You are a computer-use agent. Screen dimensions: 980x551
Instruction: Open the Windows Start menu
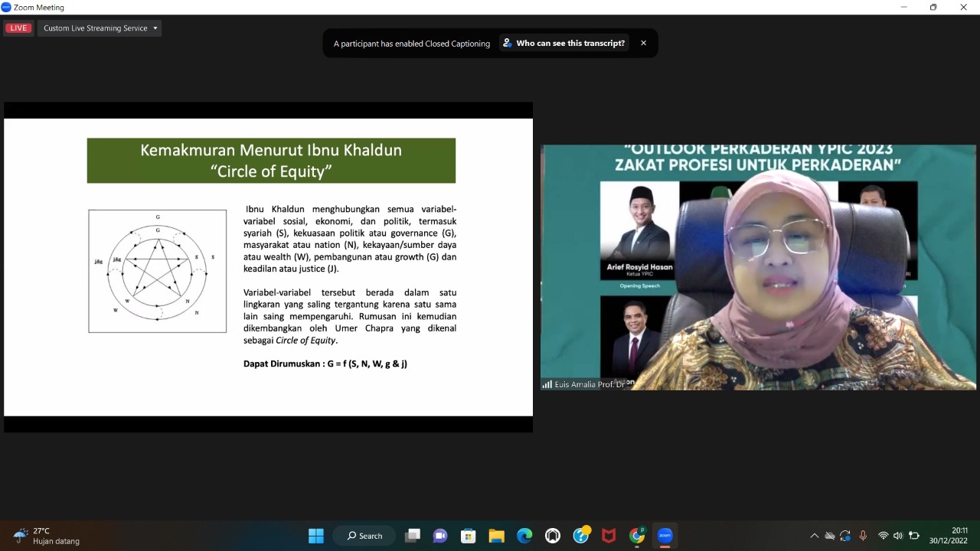point(316,536)
